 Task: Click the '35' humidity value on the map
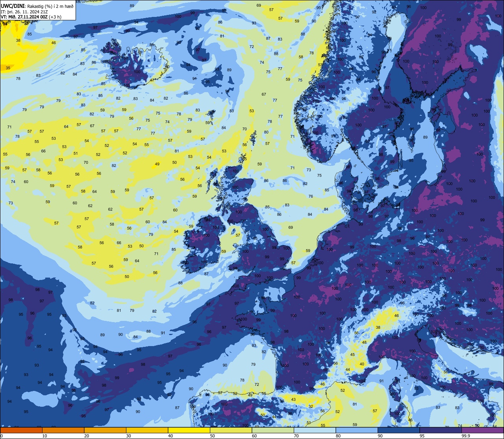coord(8,68)
